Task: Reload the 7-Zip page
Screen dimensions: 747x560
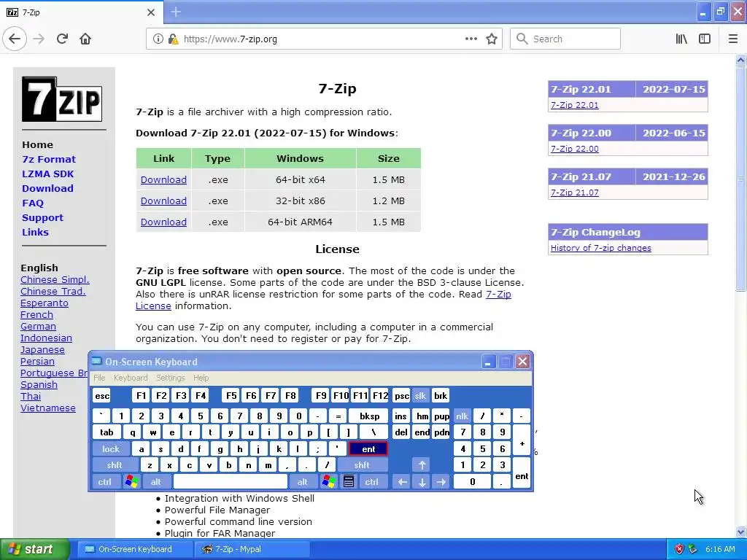Action: (62, 39)
